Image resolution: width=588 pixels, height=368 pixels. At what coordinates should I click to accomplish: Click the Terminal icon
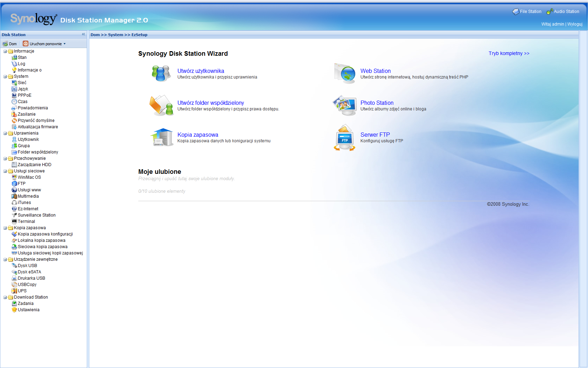click(14, 222)
